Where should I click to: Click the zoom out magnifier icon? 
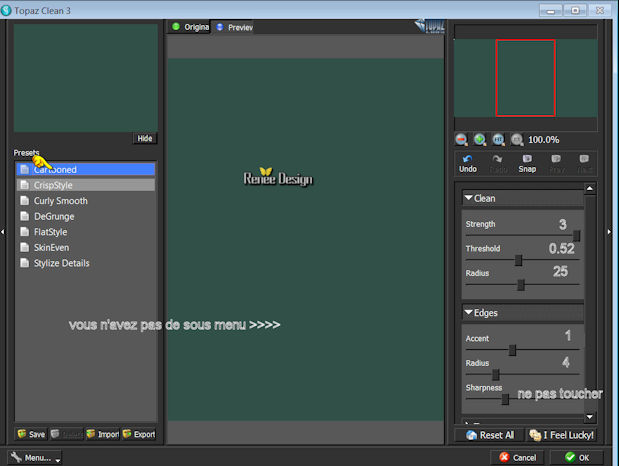coord(461,139)
